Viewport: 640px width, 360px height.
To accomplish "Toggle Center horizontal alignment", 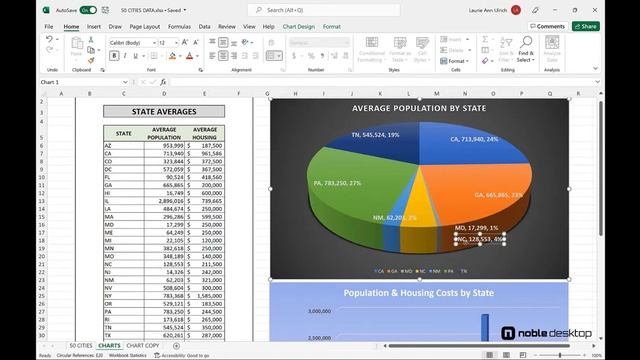I will (223, 56).
